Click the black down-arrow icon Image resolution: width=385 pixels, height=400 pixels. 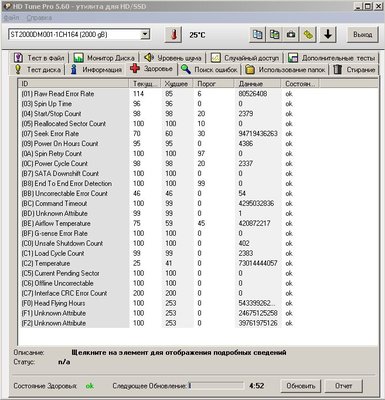click(x=328, y=35)
